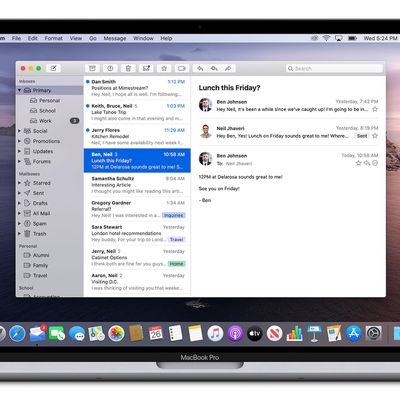Expand the Promotions category
The image size is (400, 400).
pyautogui.click(x=19, y=141)
